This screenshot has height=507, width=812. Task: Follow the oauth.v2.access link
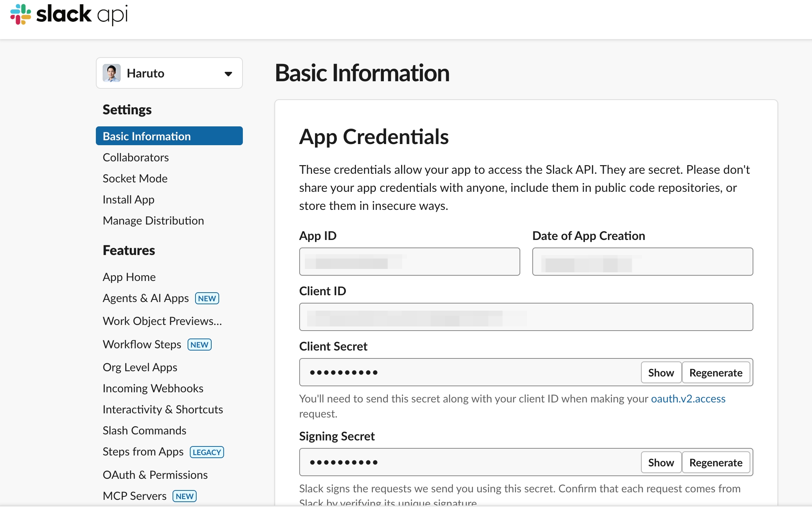[688, 398]
